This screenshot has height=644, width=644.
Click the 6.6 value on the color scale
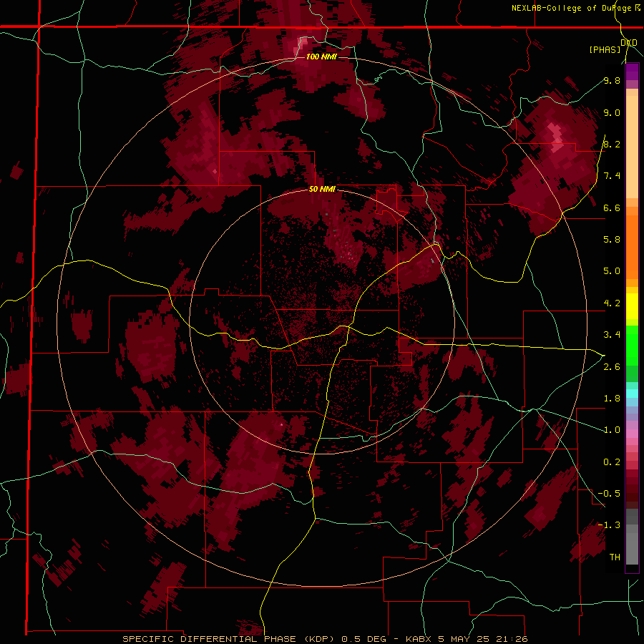(612, 208)
